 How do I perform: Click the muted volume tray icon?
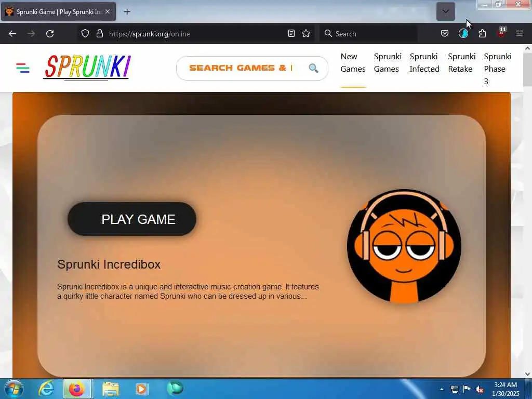pos(480,389)
